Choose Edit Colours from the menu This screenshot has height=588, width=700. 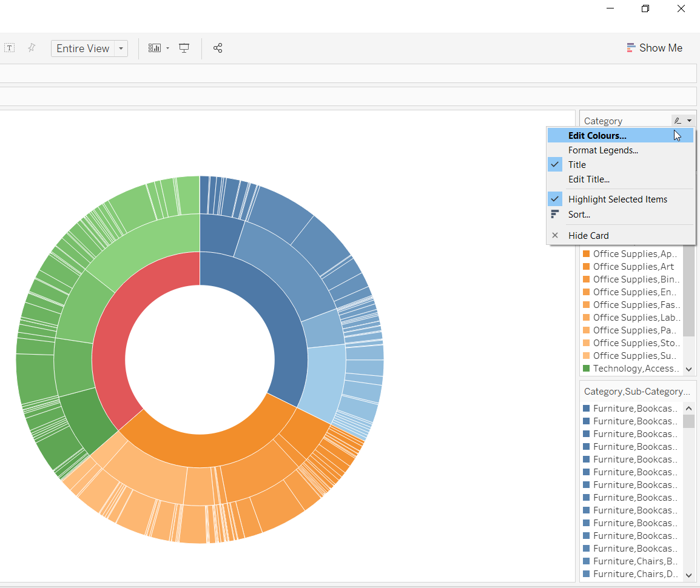point(597,135)
